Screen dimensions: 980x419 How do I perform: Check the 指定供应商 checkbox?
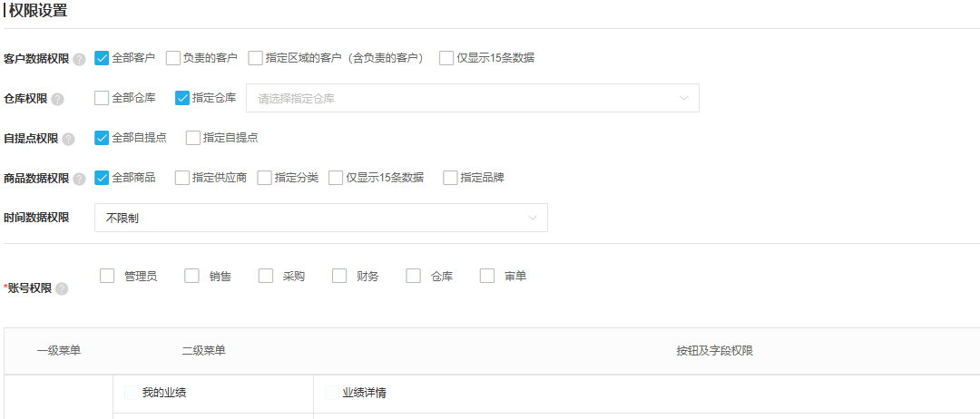(x=181, y=178)
